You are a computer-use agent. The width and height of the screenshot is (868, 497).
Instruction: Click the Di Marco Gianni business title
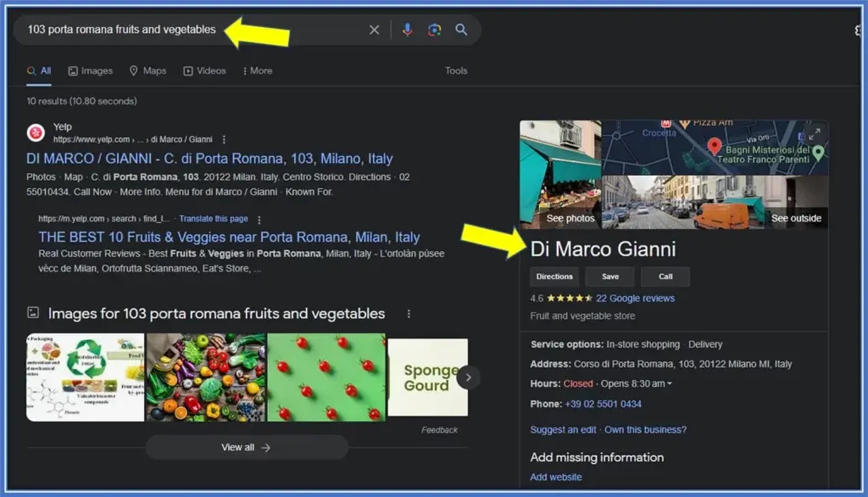point(603,249)
